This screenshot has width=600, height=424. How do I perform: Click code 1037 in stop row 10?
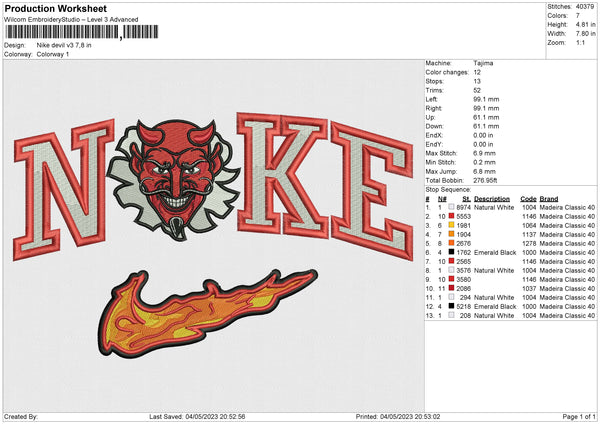(x=529, y=289)
